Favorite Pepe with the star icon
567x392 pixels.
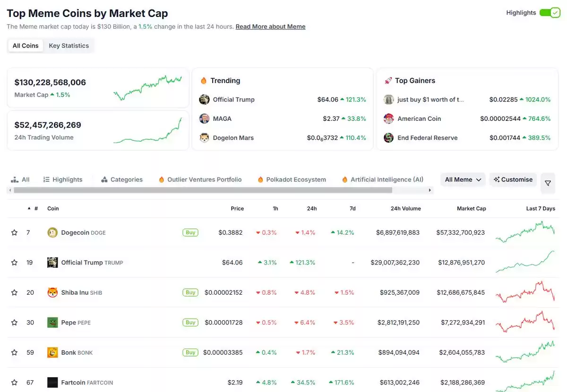point(14,323)
